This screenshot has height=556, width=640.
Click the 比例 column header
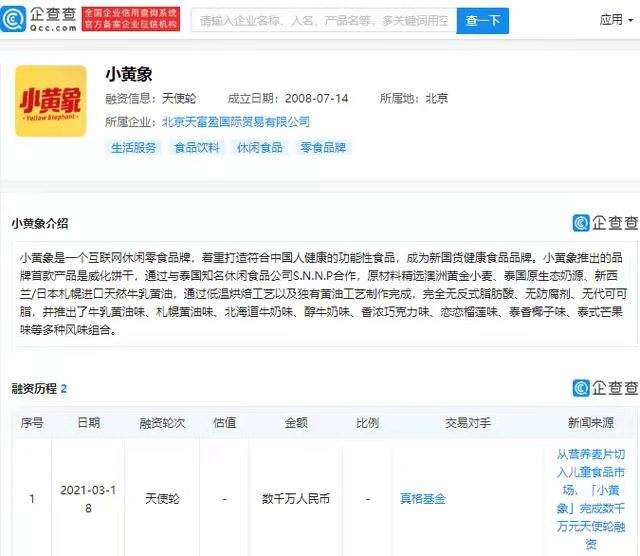click(x=367, y=423)
